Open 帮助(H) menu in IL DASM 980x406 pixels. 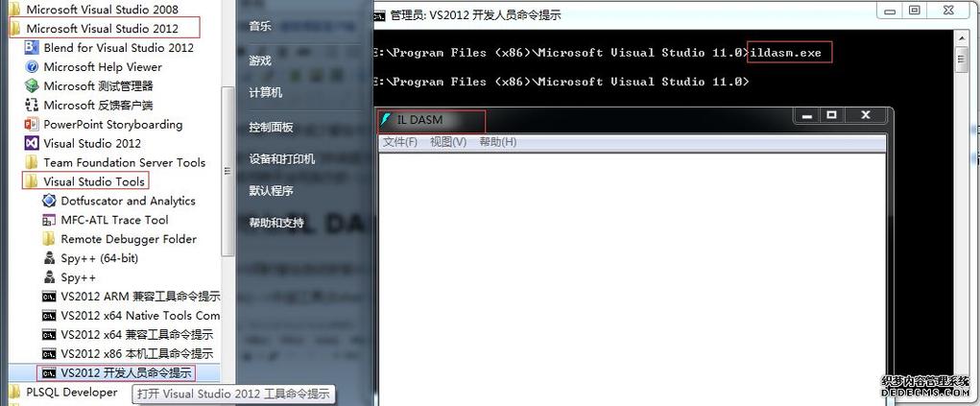[x=497, y=142]
